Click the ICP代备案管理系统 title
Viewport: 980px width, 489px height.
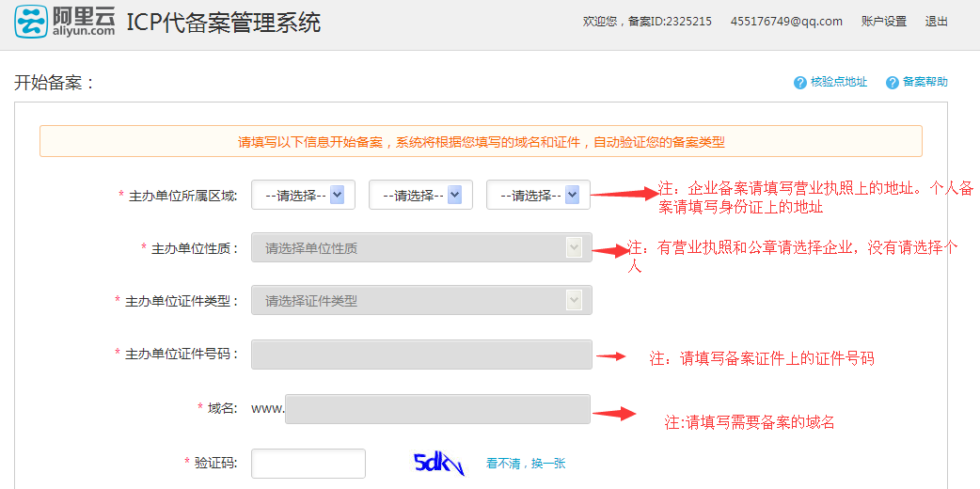click(223, 23)
